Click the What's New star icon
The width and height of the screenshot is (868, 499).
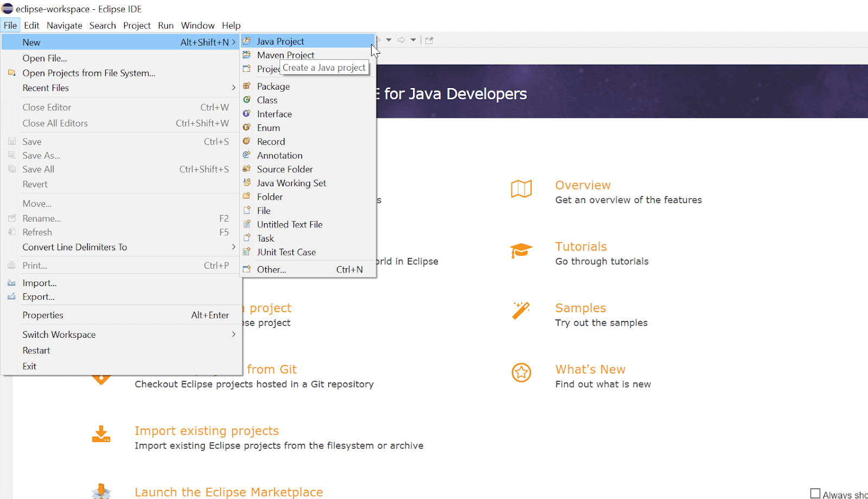pyautogui.click(x=521, y=372)
